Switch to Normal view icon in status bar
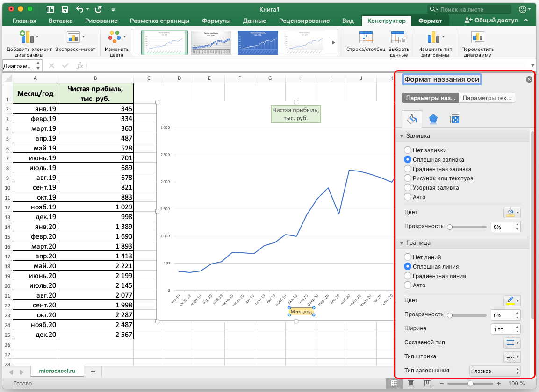The width and height of the screenshot is (539, 392). tap(394, 384)
